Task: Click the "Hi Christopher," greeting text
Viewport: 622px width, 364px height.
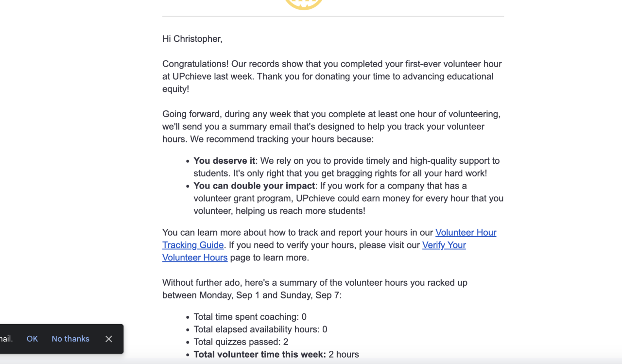Action: [192, 39]
